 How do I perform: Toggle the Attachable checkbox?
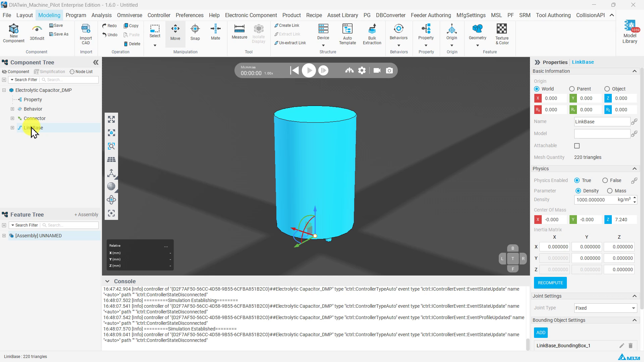(x=577, y=146)
